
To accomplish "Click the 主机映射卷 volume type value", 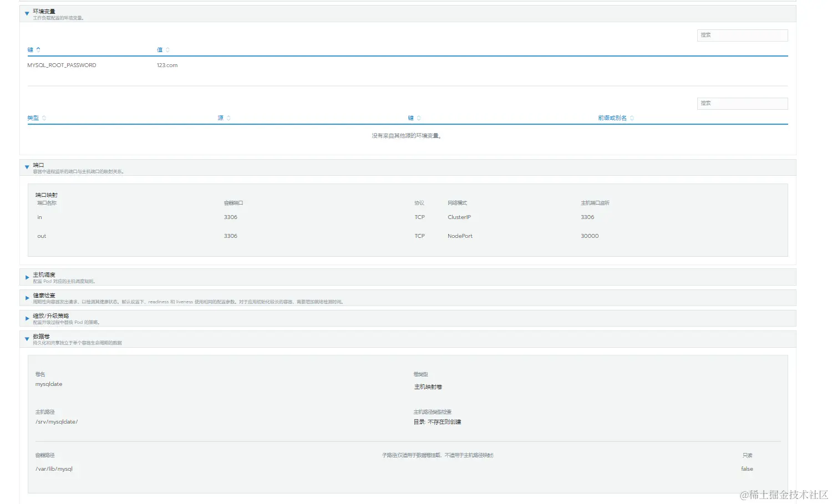I will tap(428, 387).
